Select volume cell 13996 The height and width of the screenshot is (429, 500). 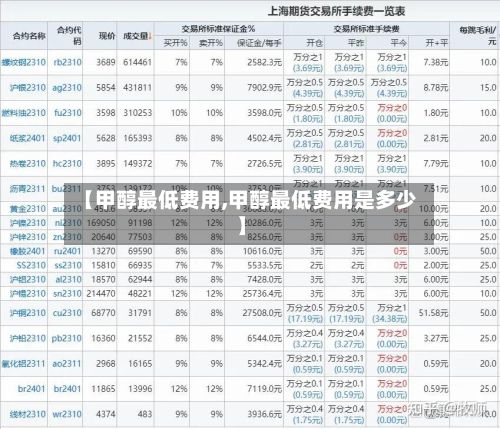tap(140, 389)
